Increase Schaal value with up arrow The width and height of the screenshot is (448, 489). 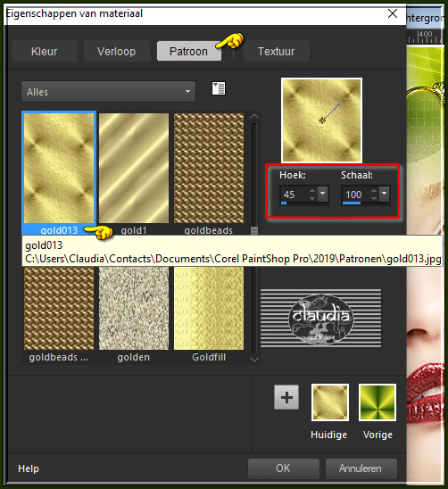[374, 191]
